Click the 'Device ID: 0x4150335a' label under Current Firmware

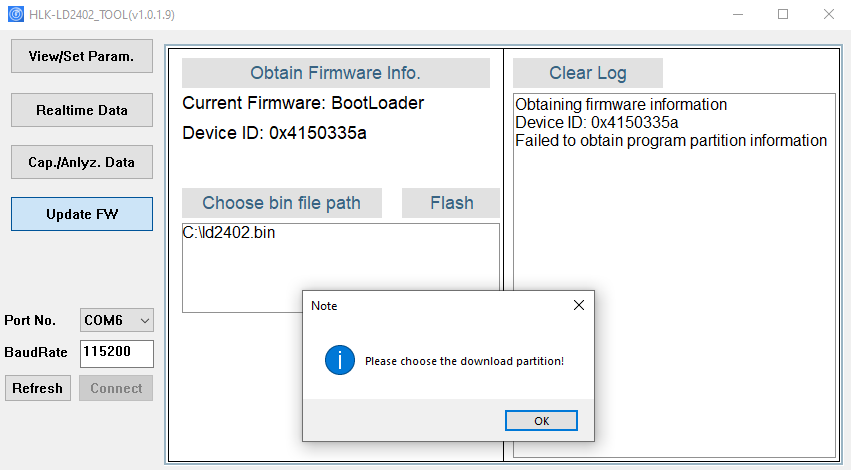[x=274, y=133]
